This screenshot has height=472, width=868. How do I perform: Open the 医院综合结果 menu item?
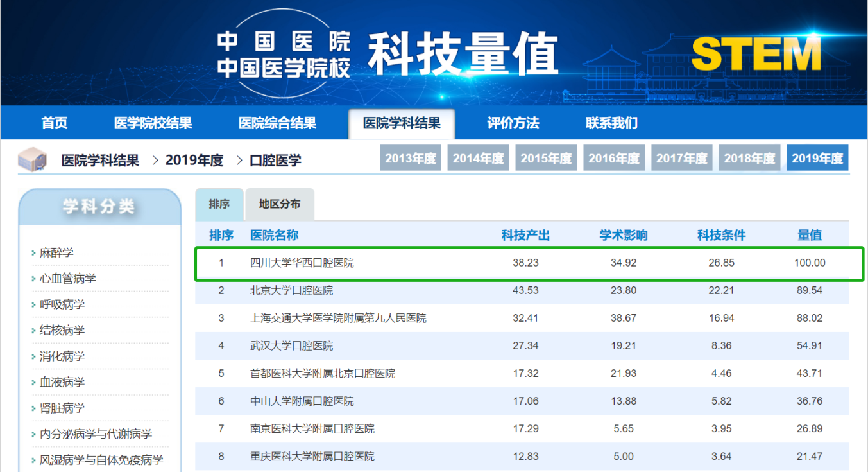277,123
